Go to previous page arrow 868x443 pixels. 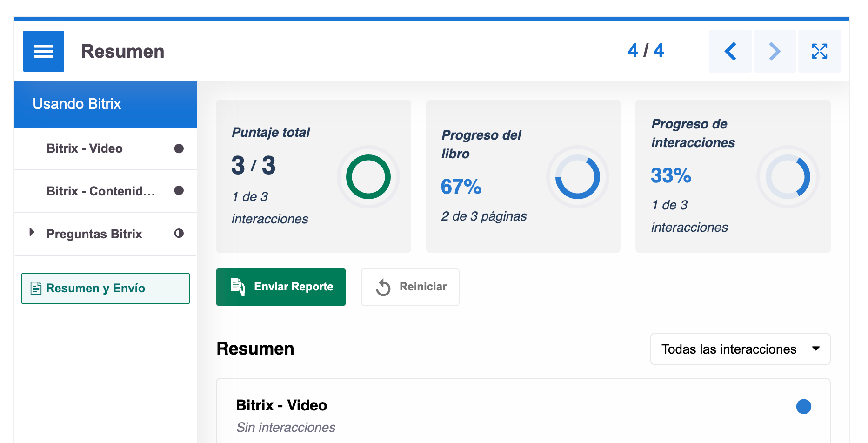tap(730, 51)
